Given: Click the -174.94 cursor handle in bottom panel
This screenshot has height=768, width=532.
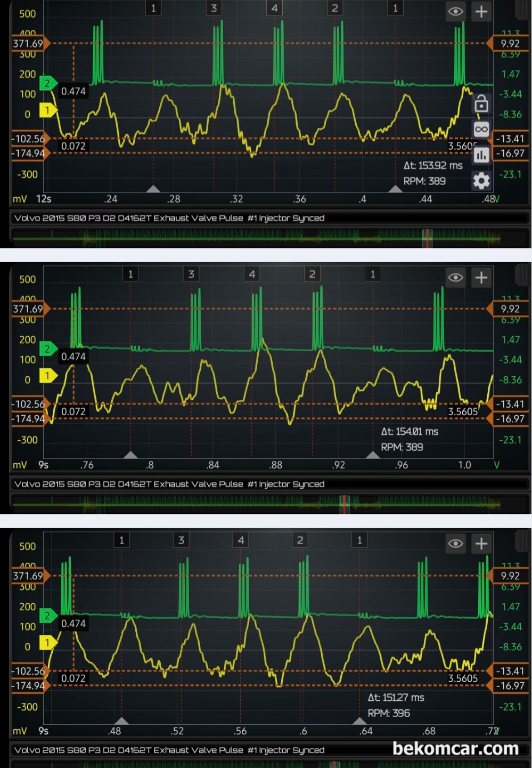Looking at the screenshot, I should click(30, 685).
